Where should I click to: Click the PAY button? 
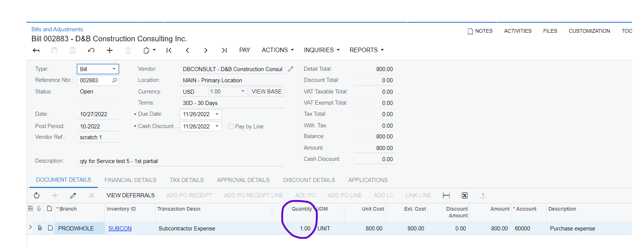245,50
